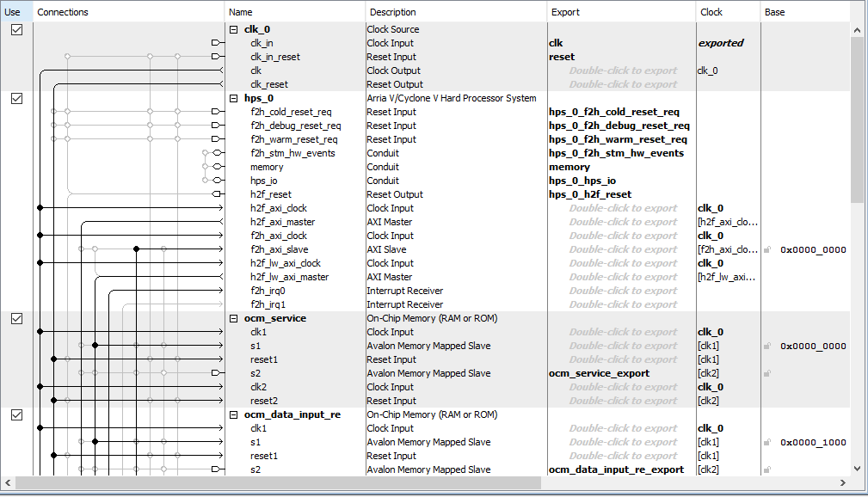Select the f2h_irq0 interface name
Viewport: 868px width, 497px height.
pos(268,291)
